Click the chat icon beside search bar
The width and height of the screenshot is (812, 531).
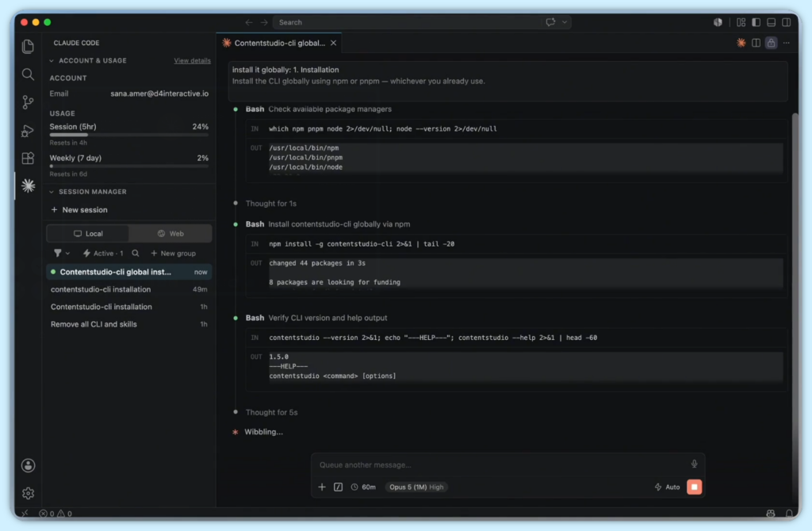coord(550,22)
